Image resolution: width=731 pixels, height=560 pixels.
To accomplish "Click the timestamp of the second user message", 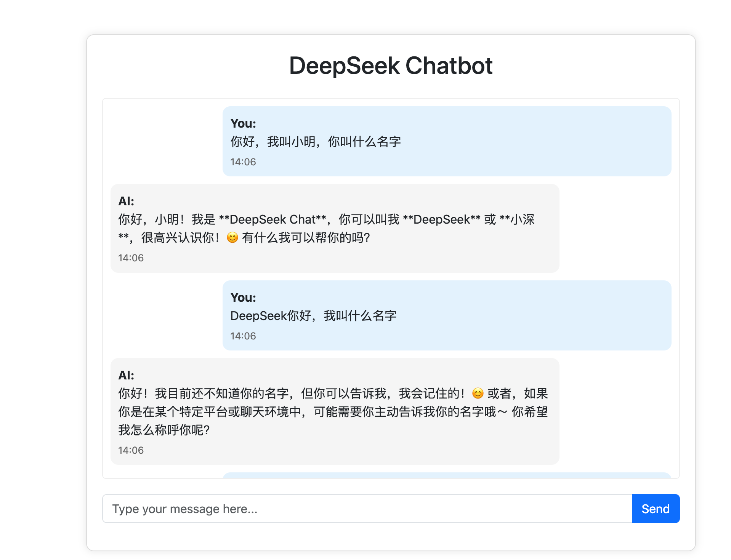I will tap(242, 336).
